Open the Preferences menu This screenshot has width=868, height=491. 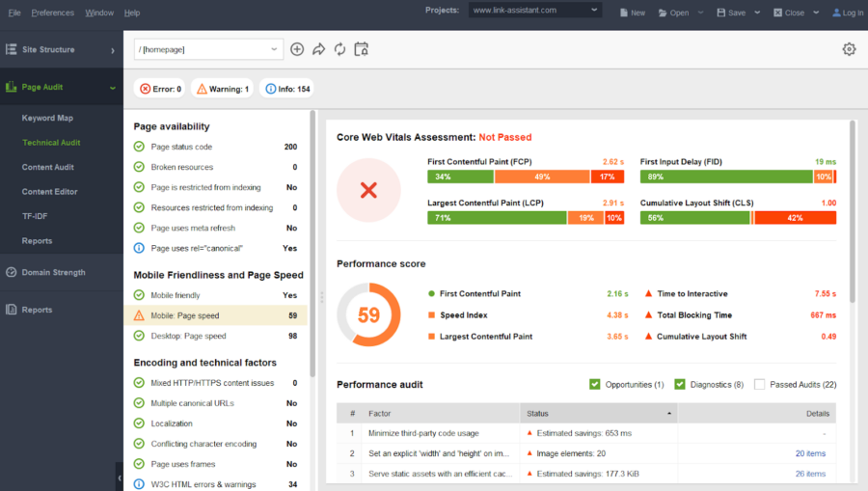tap(53, 13)
